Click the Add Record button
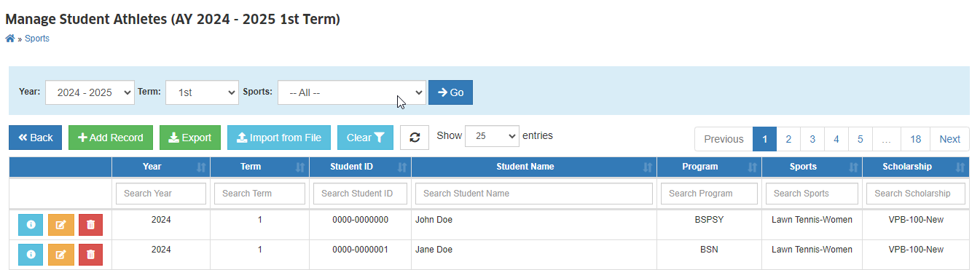 111,138
